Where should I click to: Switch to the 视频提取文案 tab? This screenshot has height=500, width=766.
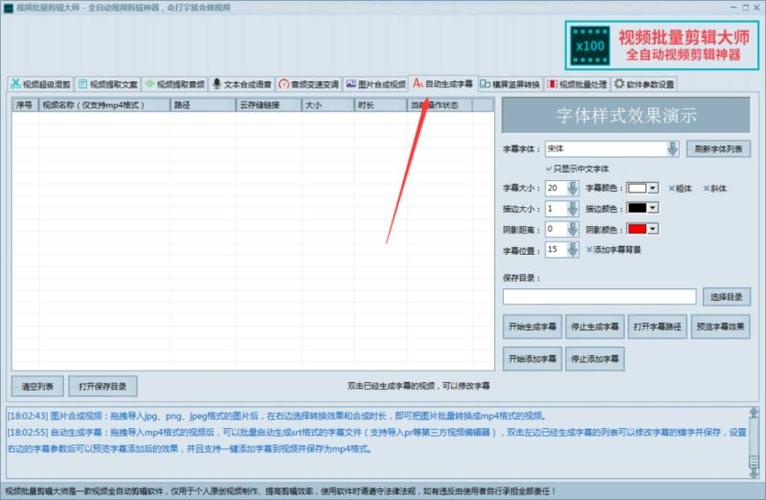pyautogui.click(x=108, y=84)
